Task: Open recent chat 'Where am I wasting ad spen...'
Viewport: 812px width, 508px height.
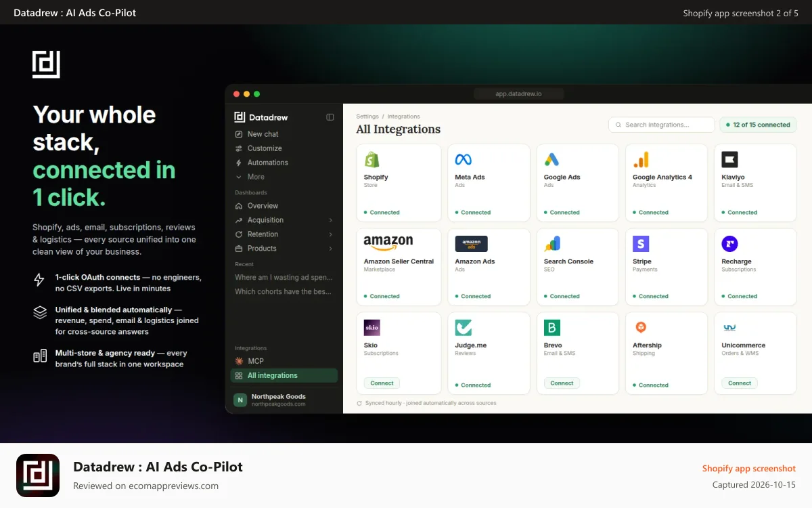Action: (284, 278)
